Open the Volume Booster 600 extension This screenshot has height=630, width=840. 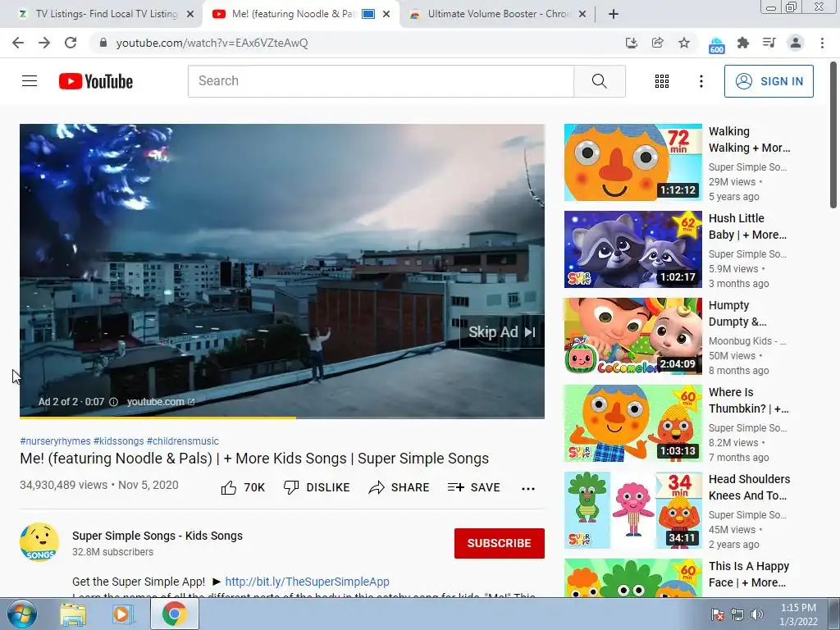716,45
